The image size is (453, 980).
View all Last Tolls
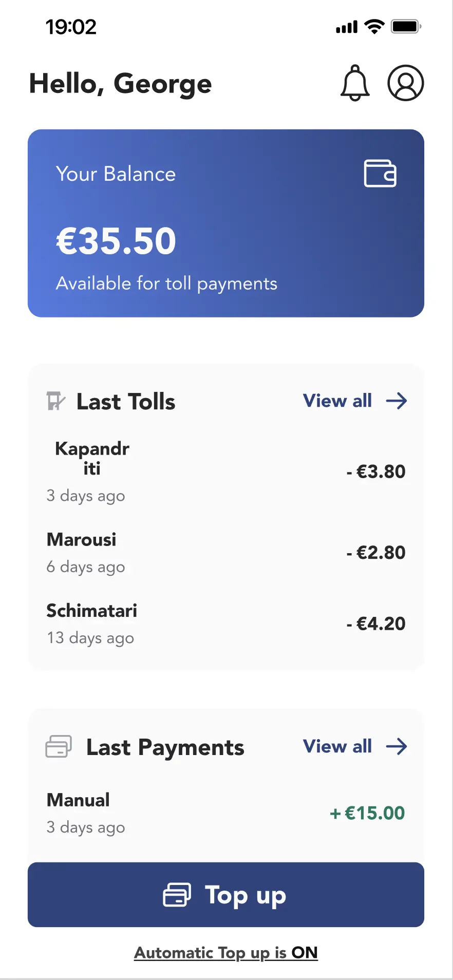click(337, 401)
